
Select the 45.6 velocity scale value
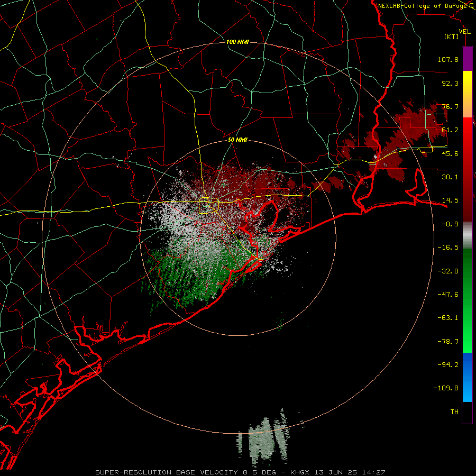[x=450, y=153]
